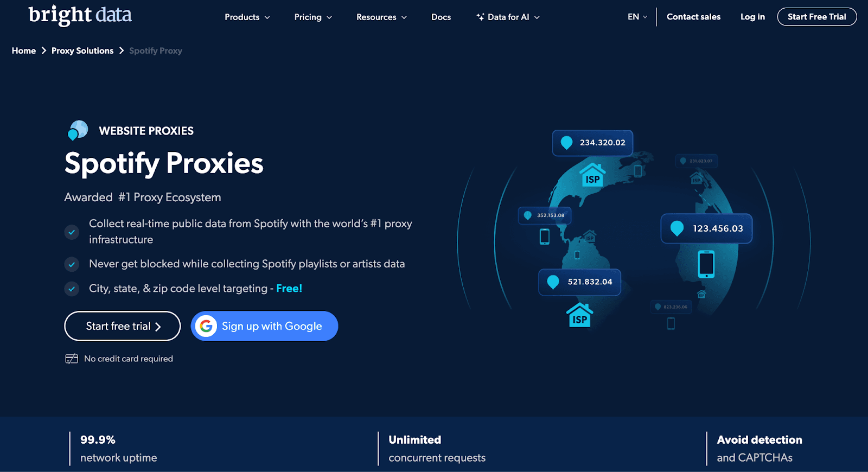This screenshot has width=868, height=472.
Task: Open the Products menu
Action: (247, 17)
